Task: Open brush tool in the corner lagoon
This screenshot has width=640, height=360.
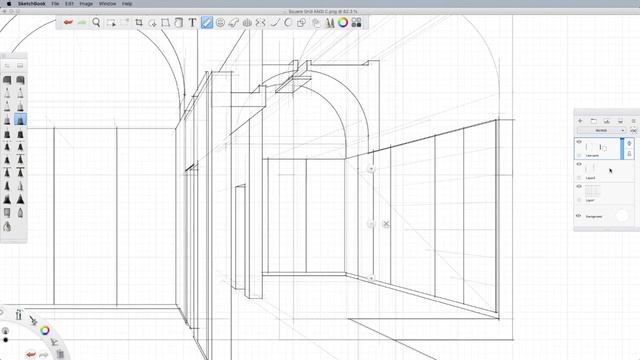Action: click(33, 321)
